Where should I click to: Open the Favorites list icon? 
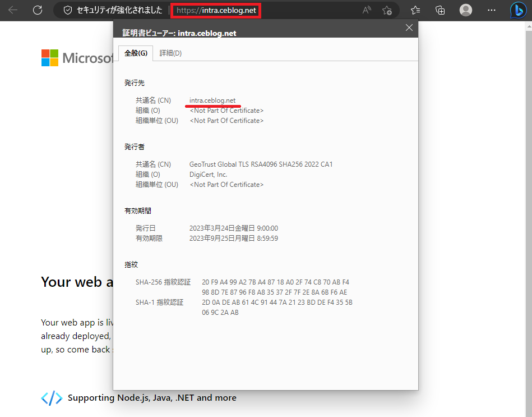(415, 10)
